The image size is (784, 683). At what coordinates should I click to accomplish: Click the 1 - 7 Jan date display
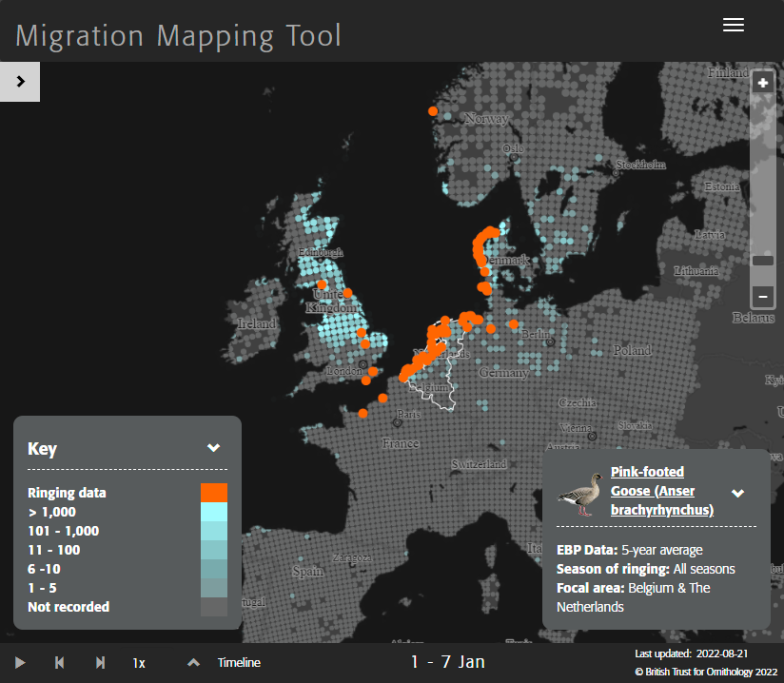point(447,661)
